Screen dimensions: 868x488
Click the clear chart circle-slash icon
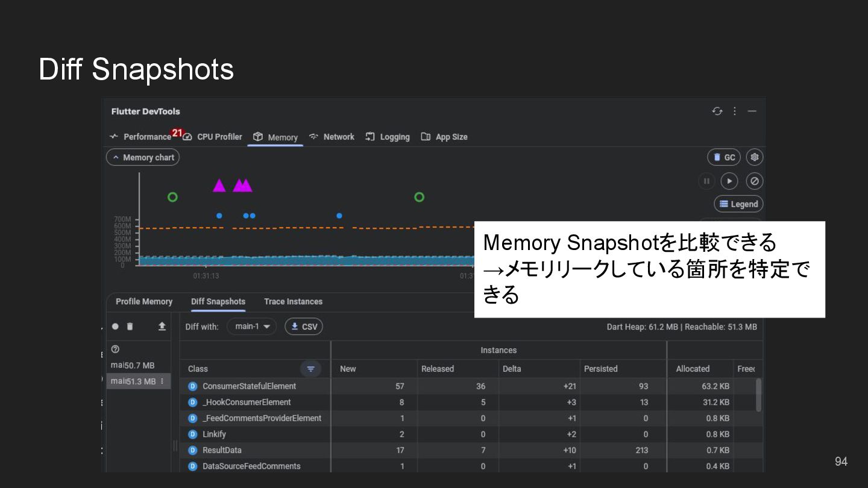tap(754, 181)
